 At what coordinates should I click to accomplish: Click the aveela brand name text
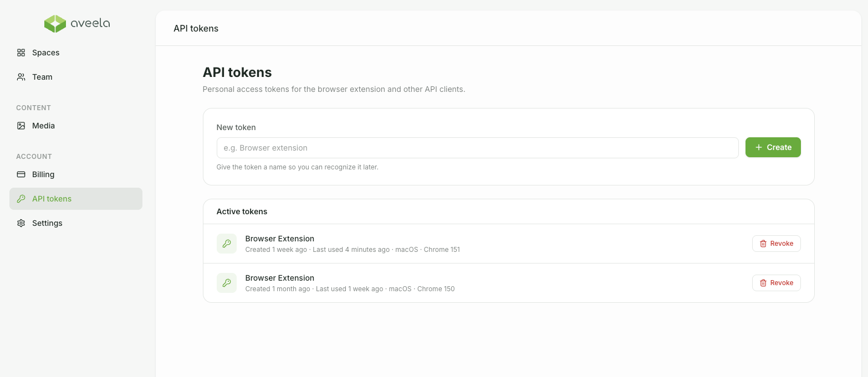pyautogui.click(x=90, y=23)
